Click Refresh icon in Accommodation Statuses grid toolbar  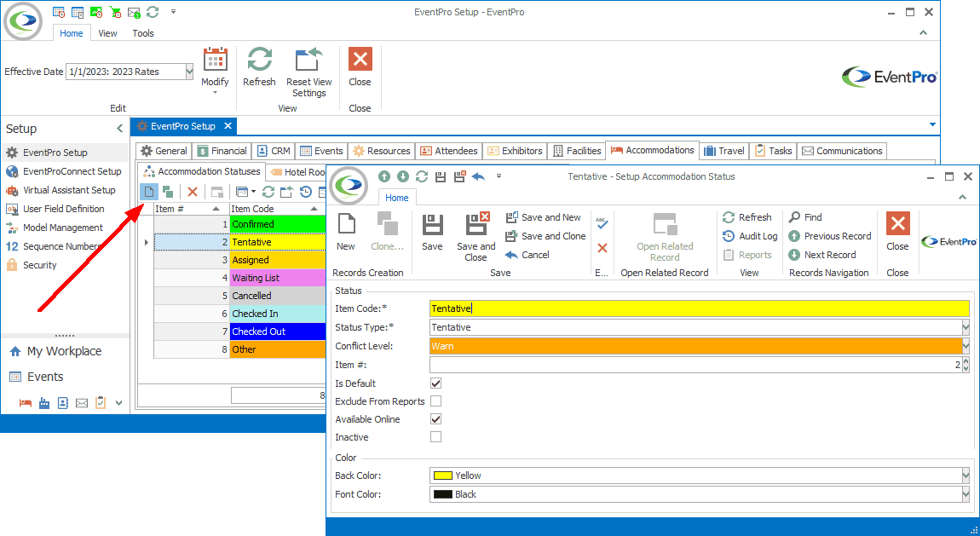point(268,192)
